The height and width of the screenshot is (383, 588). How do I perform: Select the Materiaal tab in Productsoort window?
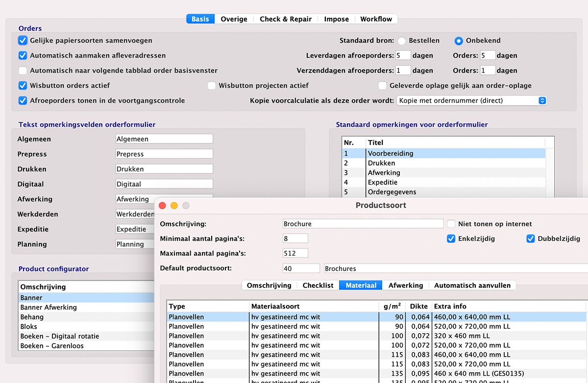[x=361, y=285]
